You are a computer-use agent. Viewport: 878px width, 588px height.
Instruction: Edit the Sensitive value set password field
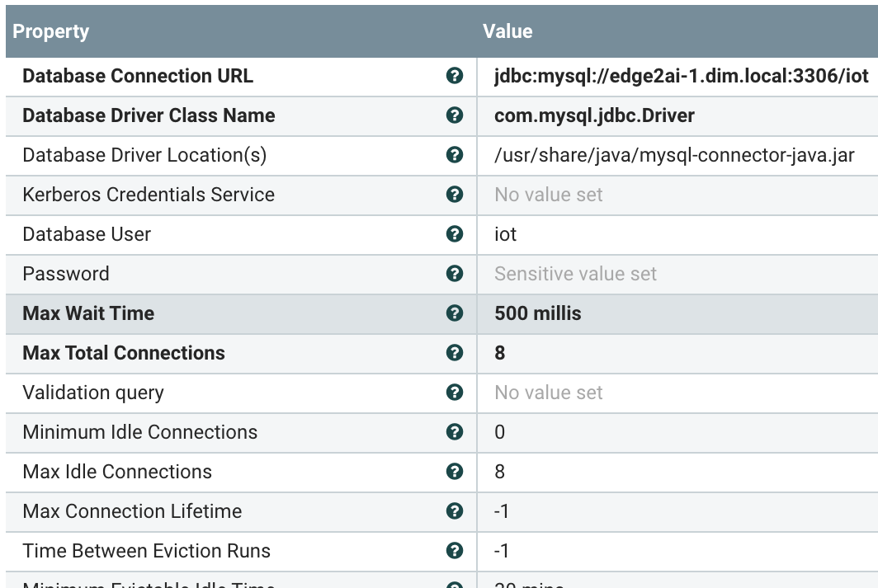click(575, 274)
